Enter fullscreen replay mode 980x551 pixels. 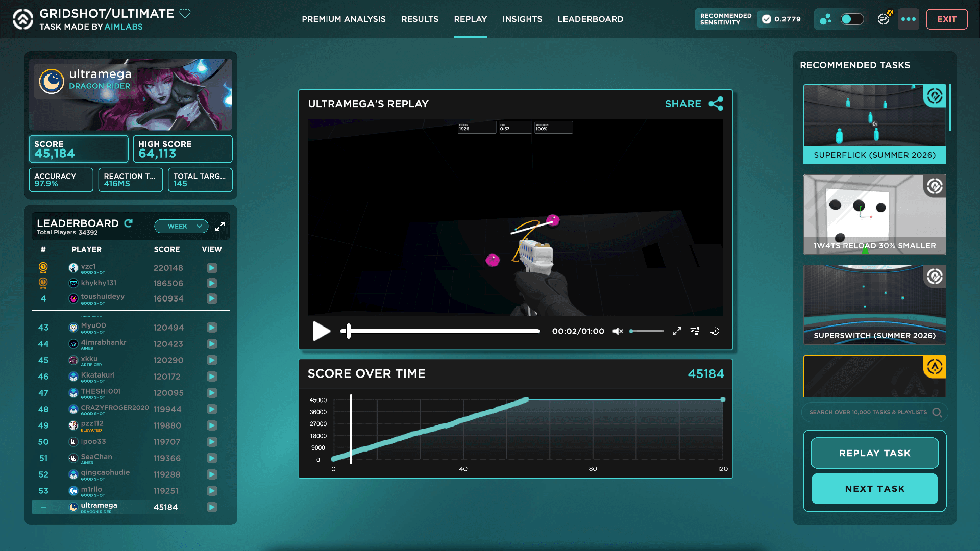pyautogui.click(x=677, y=331)
